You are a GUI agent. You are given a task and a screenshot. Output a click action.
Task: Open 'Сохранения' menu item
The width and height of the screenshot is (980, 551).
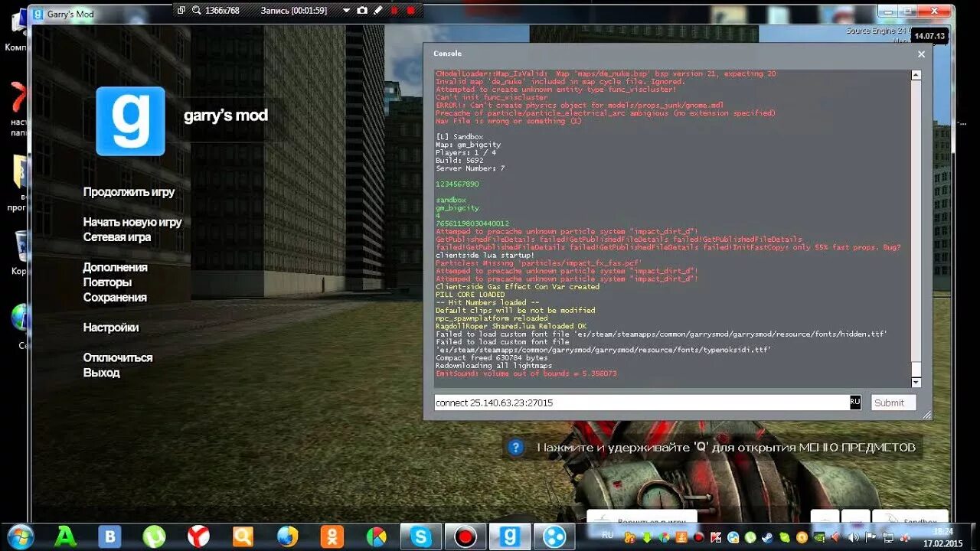pyautogui.click(x=115, y=297)
